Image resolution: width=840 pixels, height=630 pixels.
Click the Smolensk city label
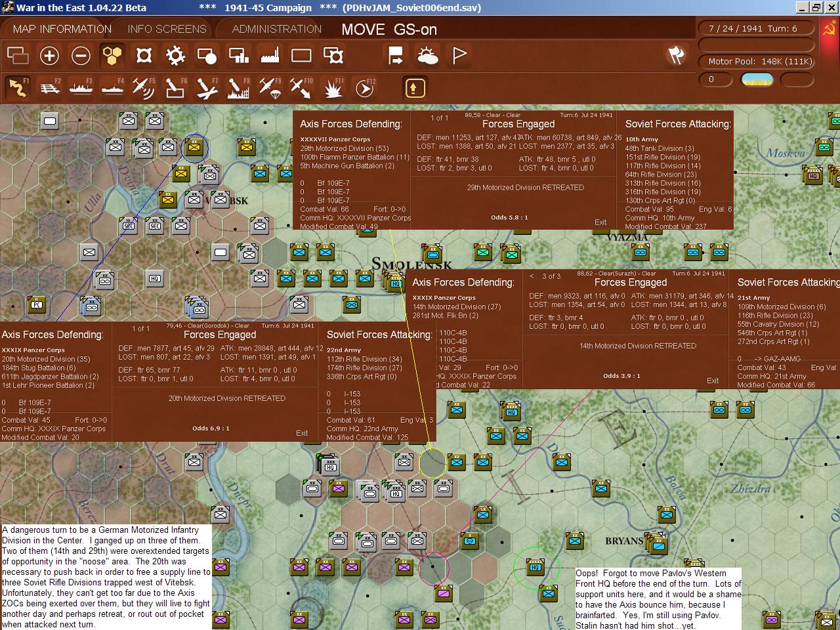click(x=412, y=264)
